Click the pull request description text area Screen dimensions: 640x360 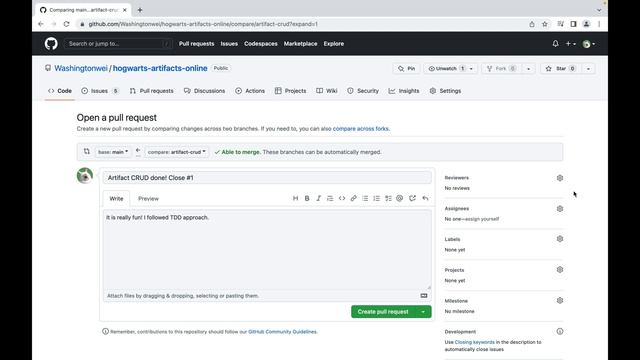pos(267,249)
